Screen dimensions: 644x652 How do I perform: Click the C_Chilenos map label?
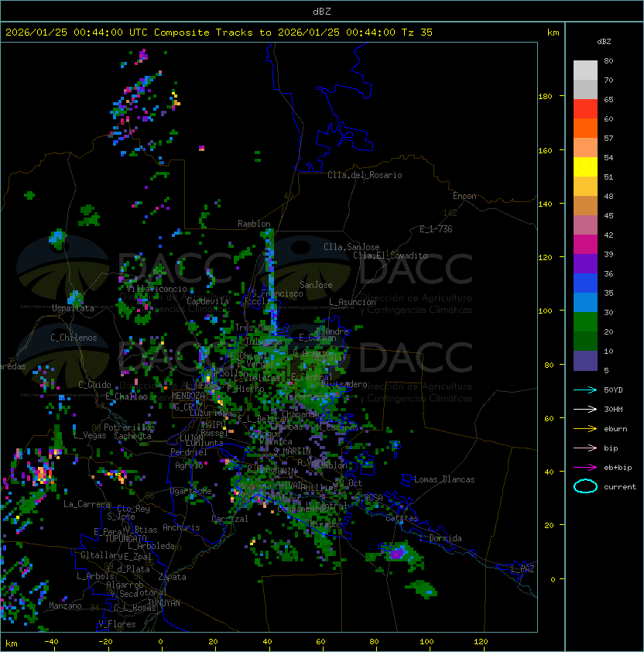[74, 338]
